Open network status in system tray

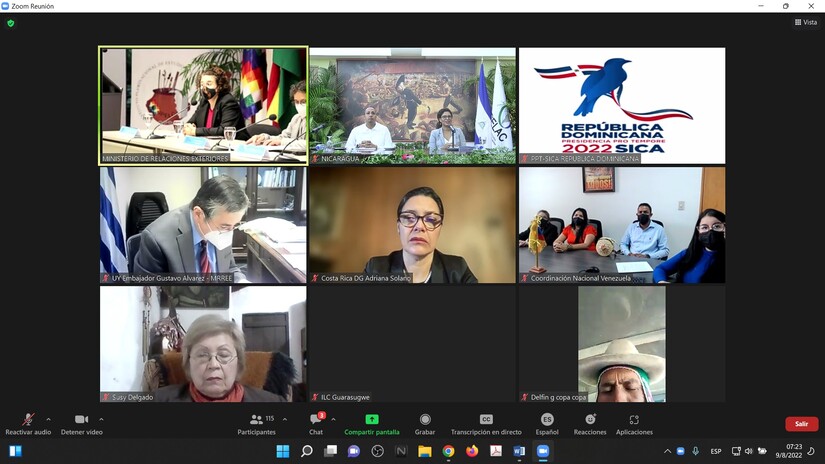coord(736,451)
